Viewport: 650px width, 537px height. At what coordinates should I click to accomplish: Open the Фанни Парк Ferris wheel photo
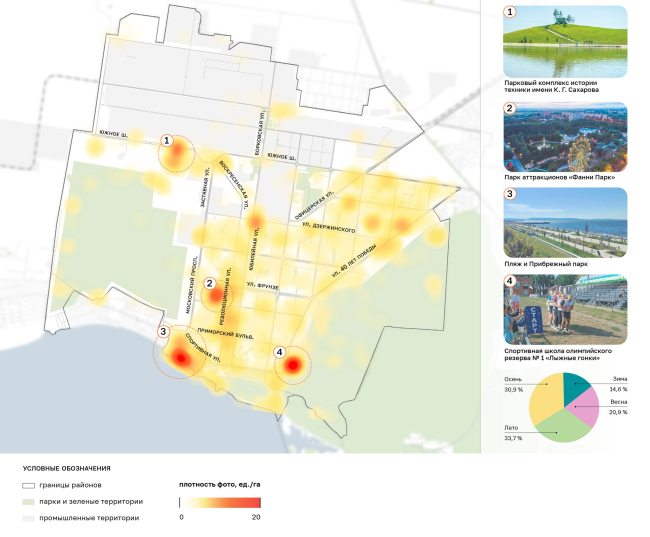coord(566,136)
